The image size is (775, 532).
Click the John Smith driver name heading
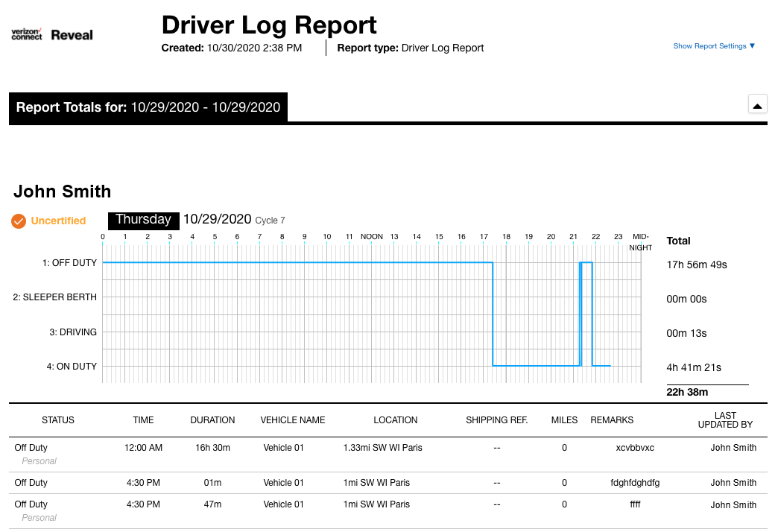(63, 191)
